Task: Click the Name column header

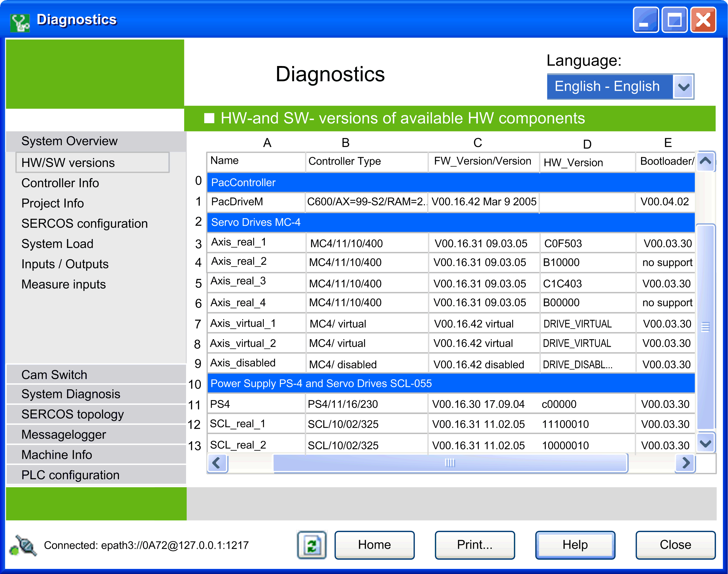Action: [x=256, y=162]
